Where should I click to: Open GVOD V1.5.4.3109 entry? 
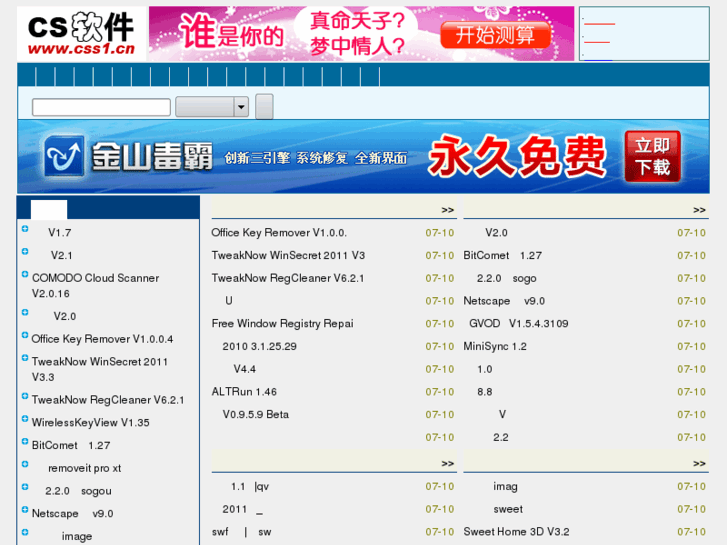point(518,324)
